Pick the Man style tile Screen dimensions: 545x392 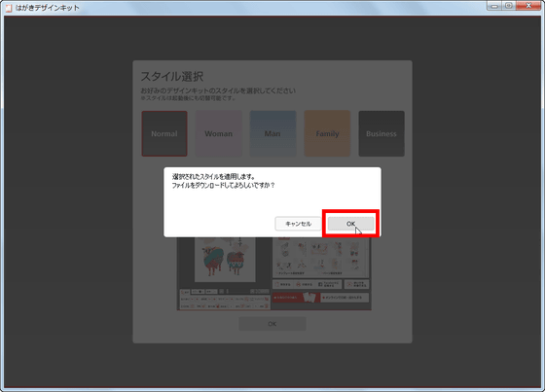point(272,133)
